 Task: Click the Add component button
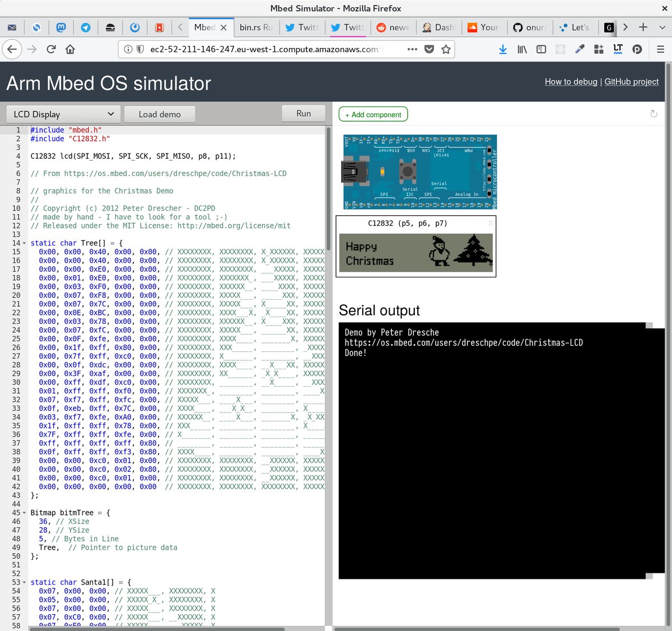[374, 114]
